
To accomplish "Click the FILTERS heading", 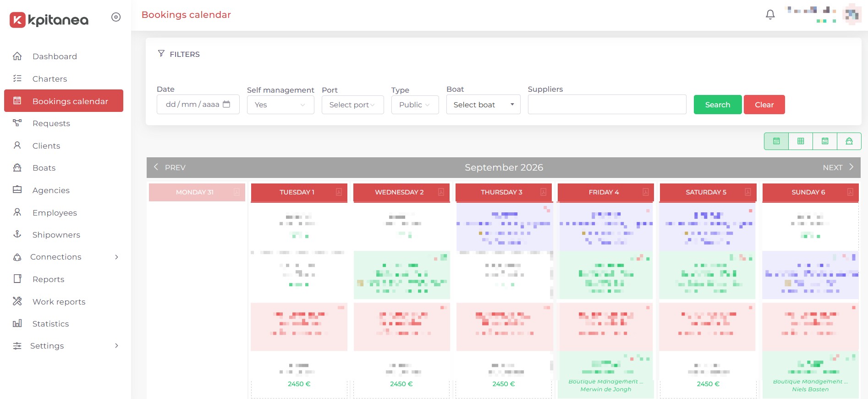I will click(x=185, y=54).
